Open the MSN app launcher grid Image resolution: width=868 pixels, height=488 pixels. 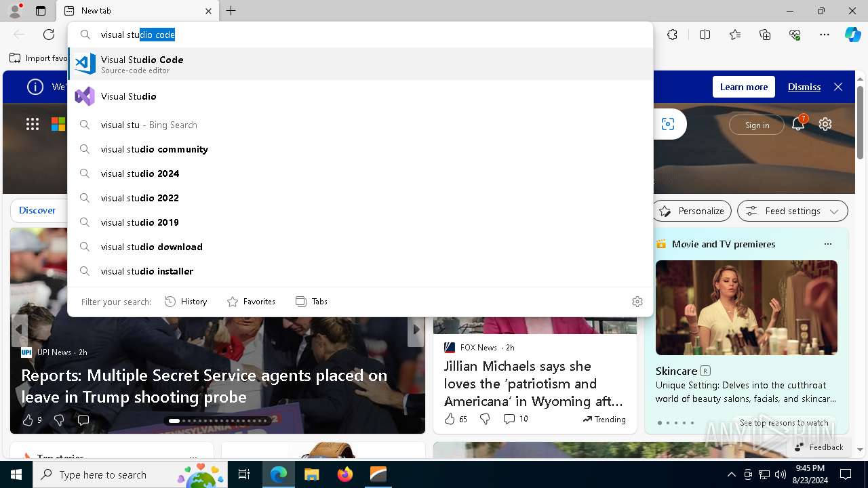[x=33, y=124]
